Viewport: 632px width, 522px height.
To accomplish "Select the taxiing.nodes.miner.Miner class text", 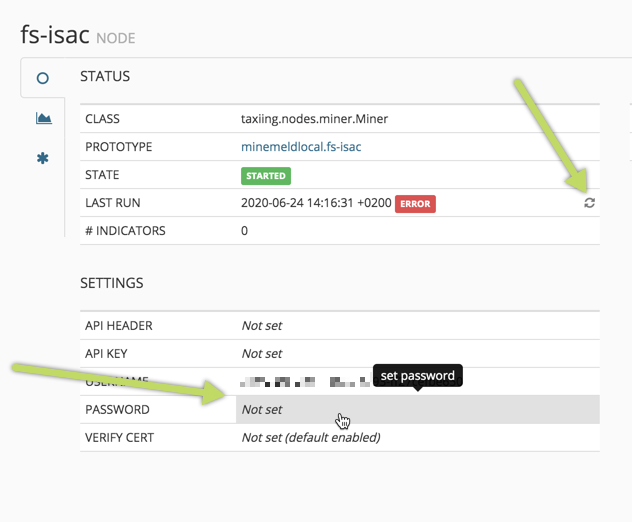I will point(314,119).
